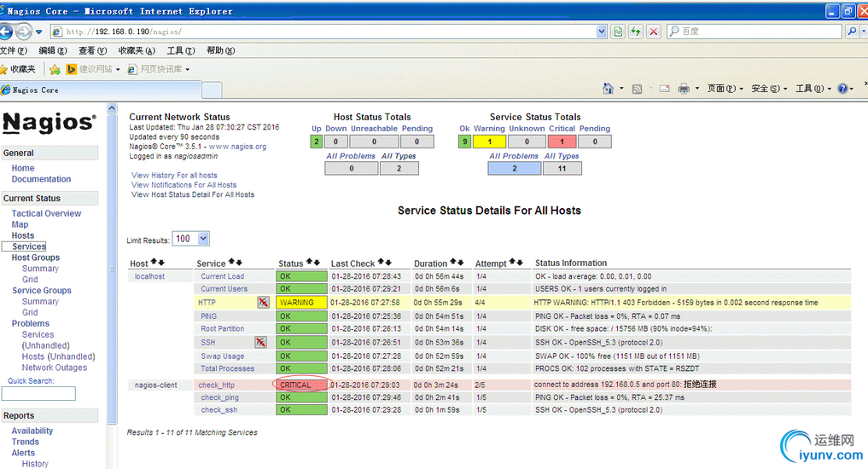Open the search provider dropdown arrow

pyautogui.click(x=864, y=32)
